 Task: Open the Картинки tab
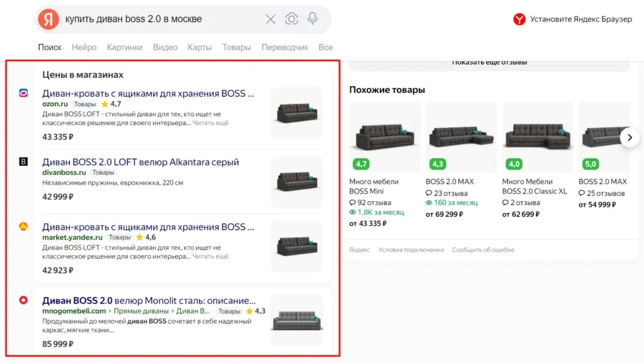pyautogui.click(x=125, y=47)
